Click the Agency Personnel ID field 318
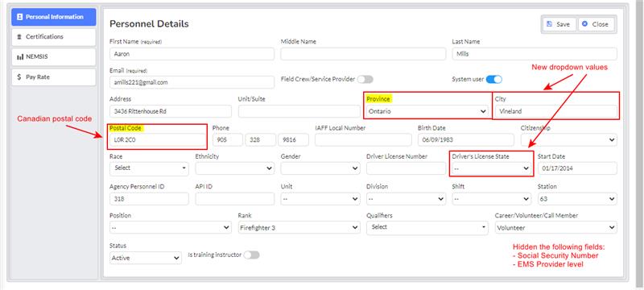 tap(149, 199)
